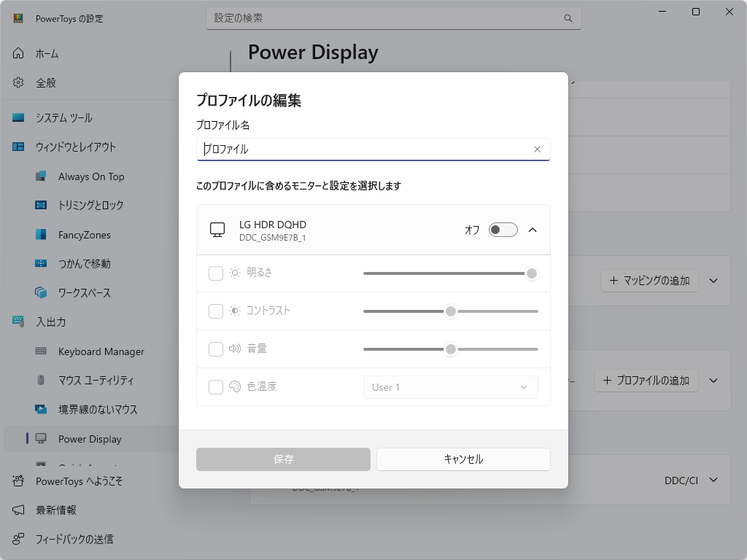The width and height of the screenshot is (747, 560).
Task: Open the システム ツール group
Action: coord(64,118)
